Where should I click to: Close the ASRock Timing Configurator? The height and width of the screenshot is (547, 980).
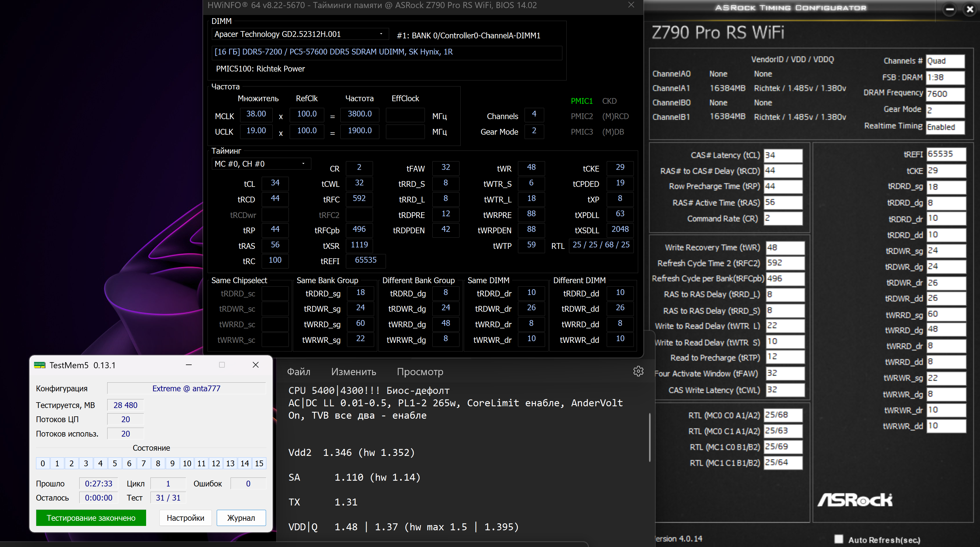970,10
